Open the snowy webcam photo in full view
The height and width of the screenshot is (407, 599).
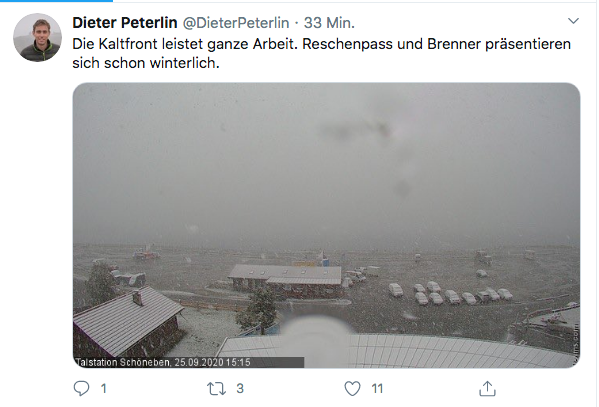pos(326,225)
